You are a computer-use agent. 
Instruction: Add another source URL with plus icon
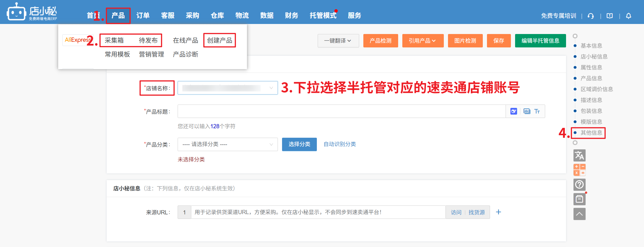(498, 212)
